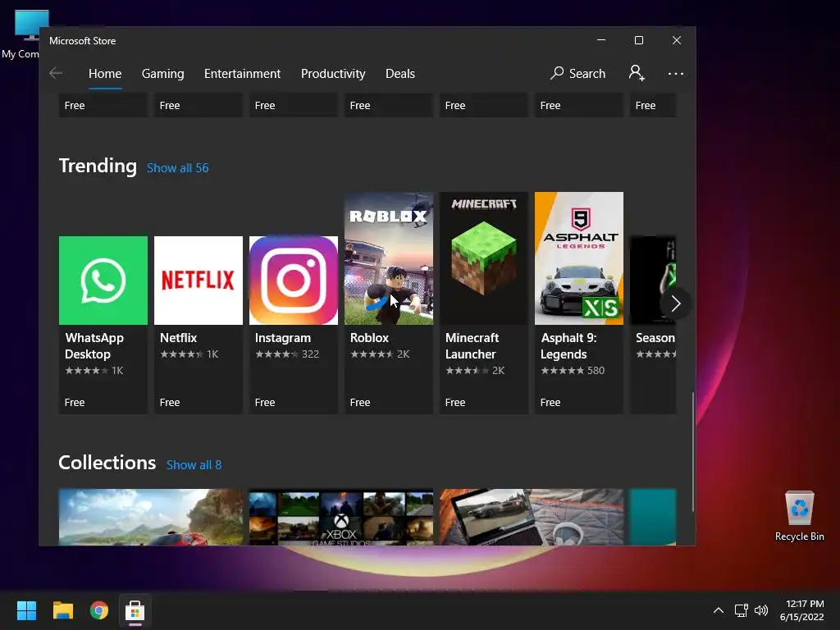Open the partially visible Season app tile
The height and width of the screenshot is (630, 840).
pyautogui.click(x=653, y=325)
